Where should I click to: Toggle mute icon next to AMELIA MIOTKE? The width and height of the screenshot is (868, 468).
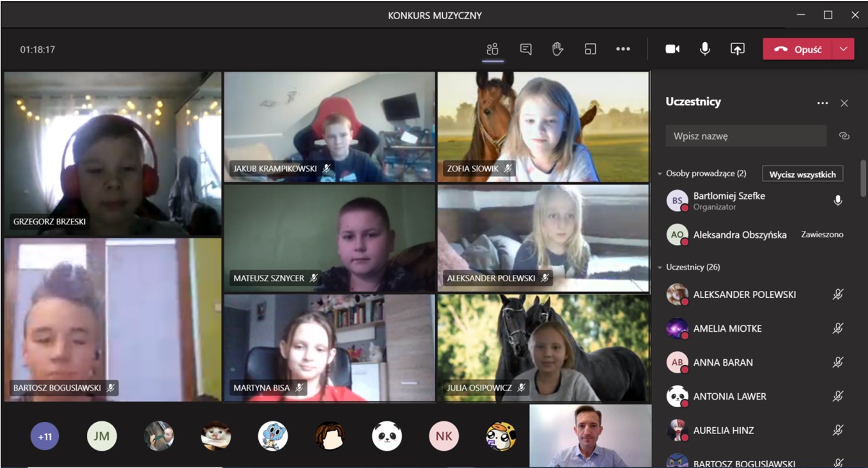point(837,329)
